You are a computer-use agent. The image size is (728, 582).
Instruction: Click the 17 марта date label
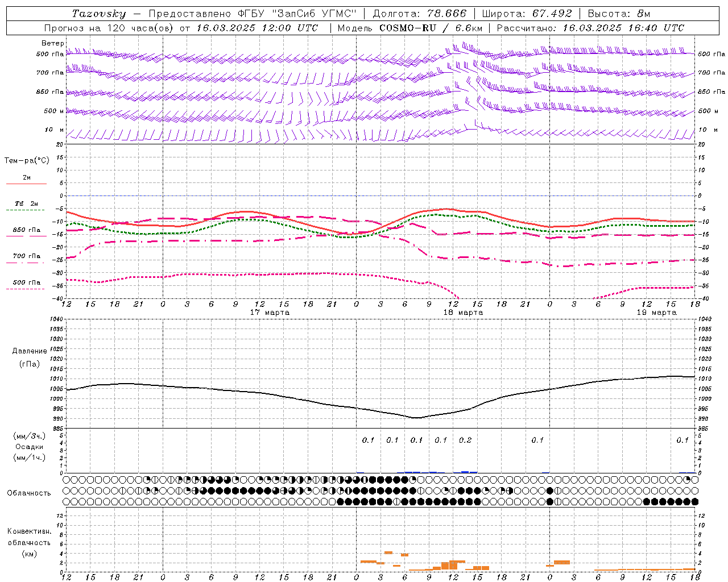pyautogui.click(x=270, y=313)
